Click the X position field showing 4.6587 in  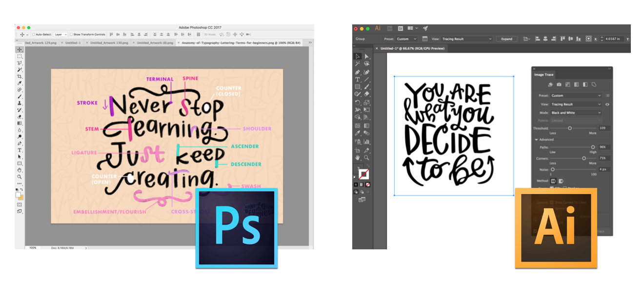pos(613,39)
